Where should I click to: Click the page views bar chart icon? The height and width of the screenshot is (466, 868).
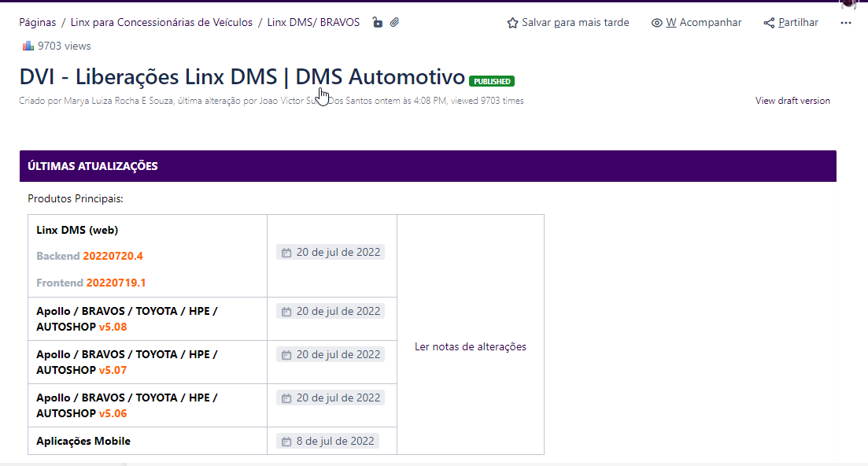(28, 46)
